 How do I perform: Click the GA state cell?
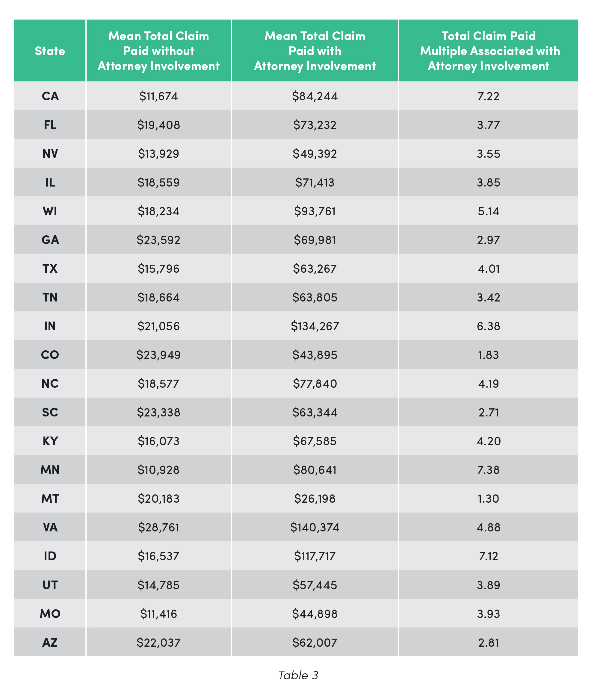point(50,240)
